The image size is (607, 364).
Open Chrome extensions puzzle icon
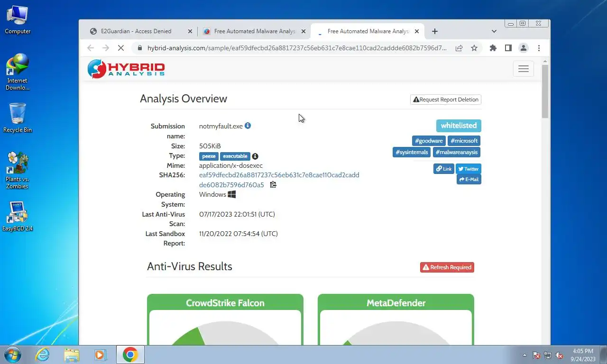point(493,48)
